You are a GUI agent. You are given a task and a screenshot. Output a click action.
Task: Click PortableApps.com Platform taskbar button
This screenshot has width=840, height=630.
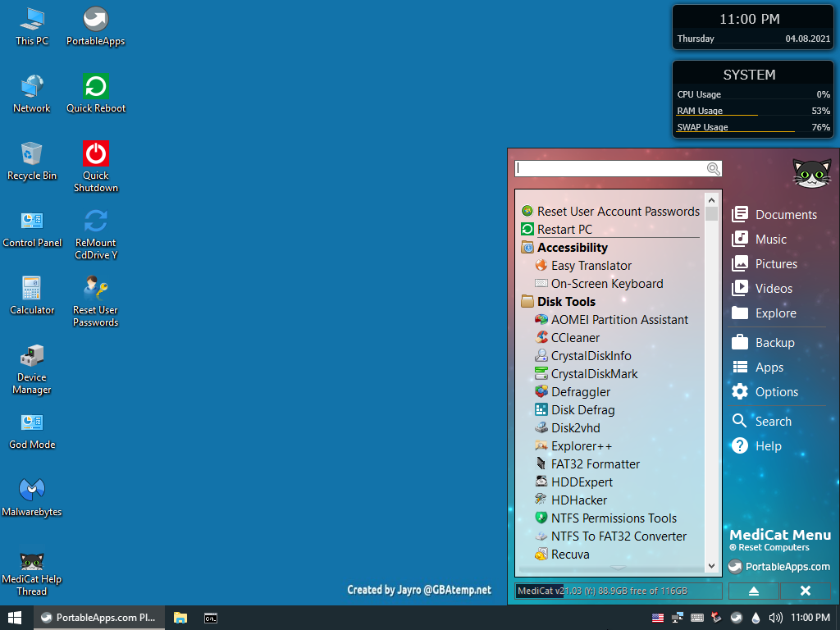click(x=99, y=618)
